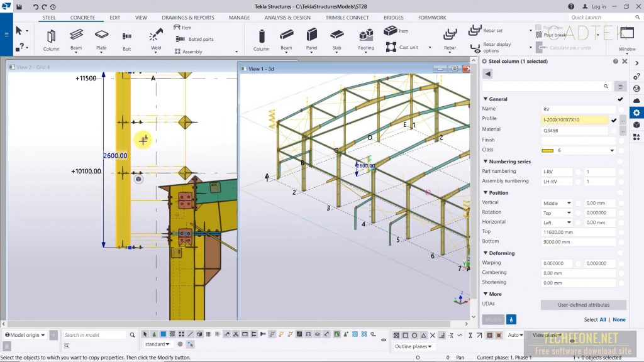Open the EDIT ribbon tab

(x=115, y=18)
